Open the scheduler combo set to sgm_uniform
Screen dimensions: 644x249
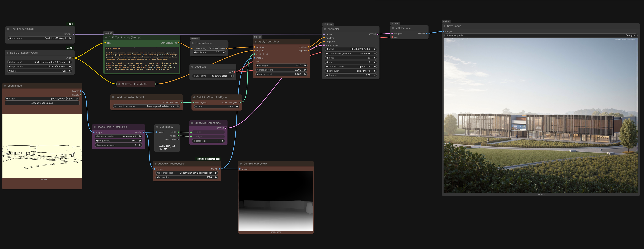click(351, 71)
